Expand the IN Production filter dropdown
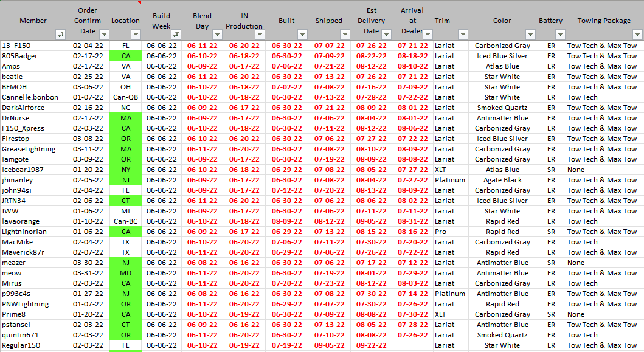Viewport: 644px width, 352px height. (x=260, y=35)
